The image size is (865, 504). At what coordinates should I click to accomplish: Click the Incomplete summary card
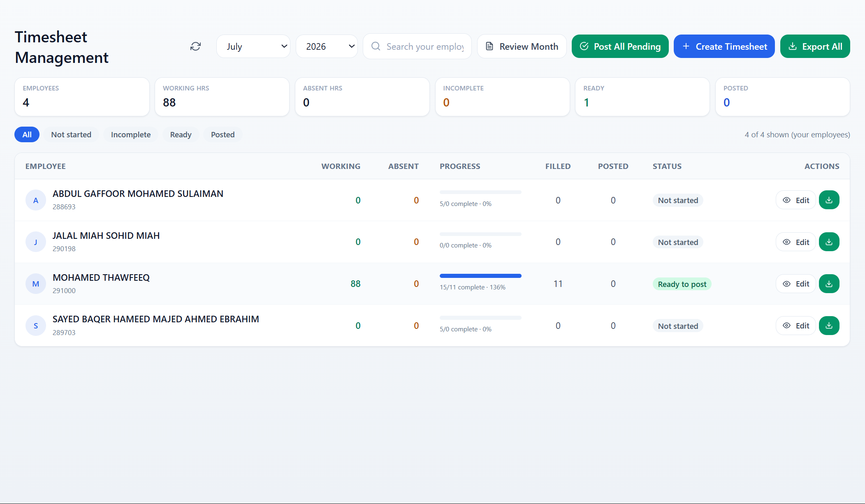503,97
